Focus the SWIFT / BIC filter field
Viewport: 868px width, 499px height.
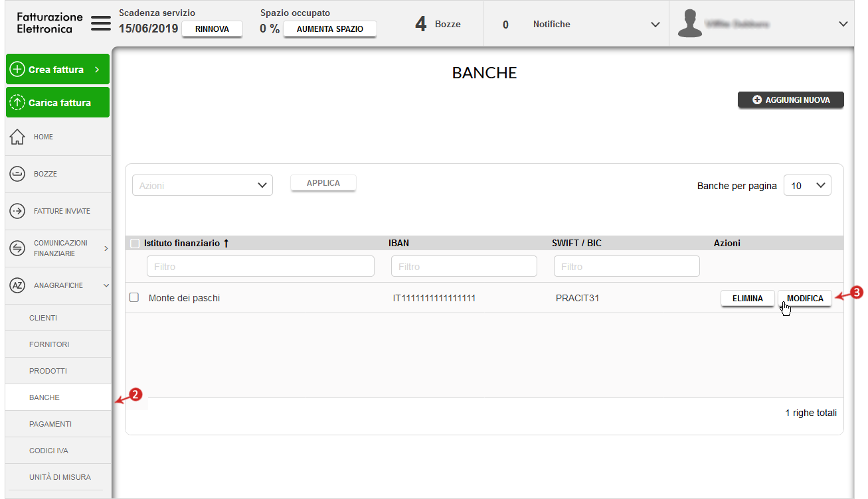(627, 267)
